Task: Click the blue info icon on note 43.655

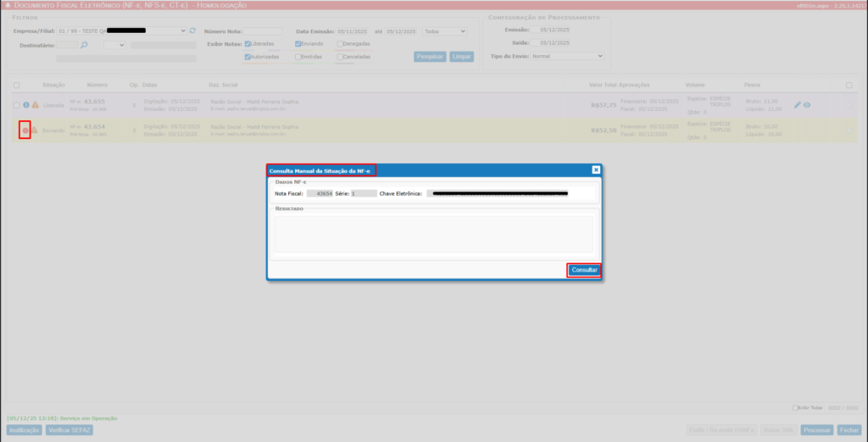Action: [26, 105]
